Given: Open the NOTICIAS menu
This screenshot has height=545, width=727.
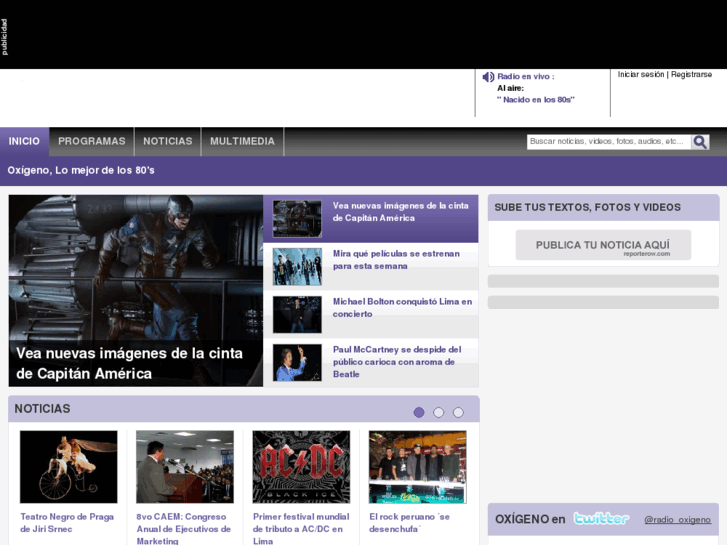Looking at the screenshot, I should coord(167,141).
